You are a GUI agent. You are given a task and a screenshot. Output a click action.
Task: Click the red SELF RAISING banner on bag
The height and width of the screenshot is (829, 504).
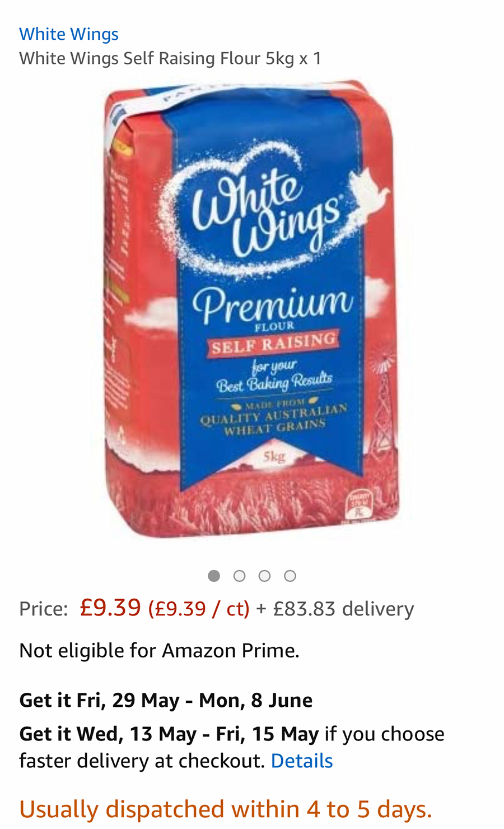(x=274, y=343)
